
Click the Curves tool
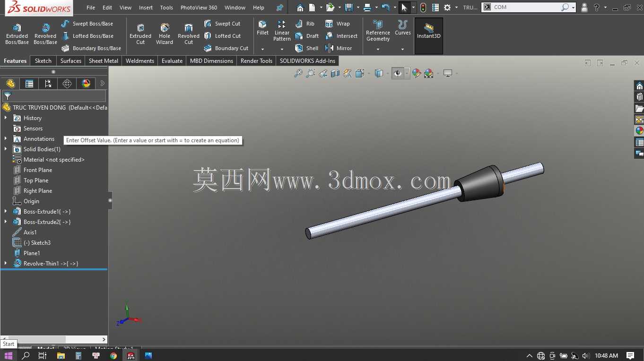[403, 28]
